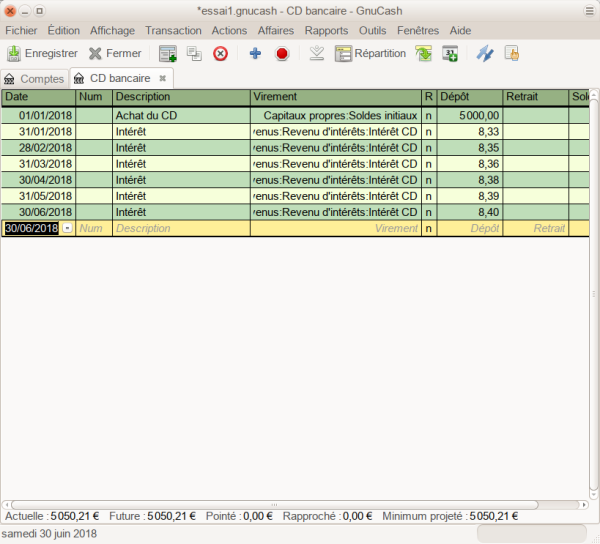The width and height of the screenshot is (600, 544).
Task: Toggle reconcile flag on Achat du CD row
Action: tap(429, 116)
